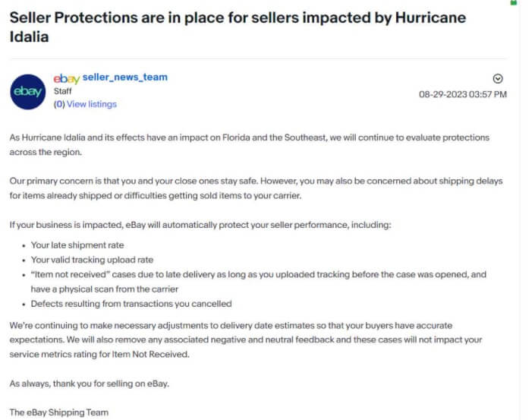Image resolution: width=532 pixels, height=420 pixels.
Task: Click the 'Your late shipment rate' bullet
Action: point(77,245)
